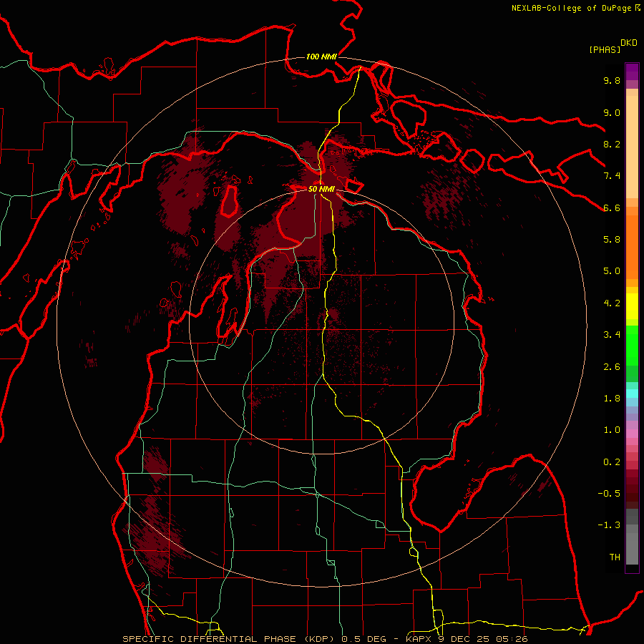
Task: Click the [PHAS] legend label
Action: (x=605, y=50)
